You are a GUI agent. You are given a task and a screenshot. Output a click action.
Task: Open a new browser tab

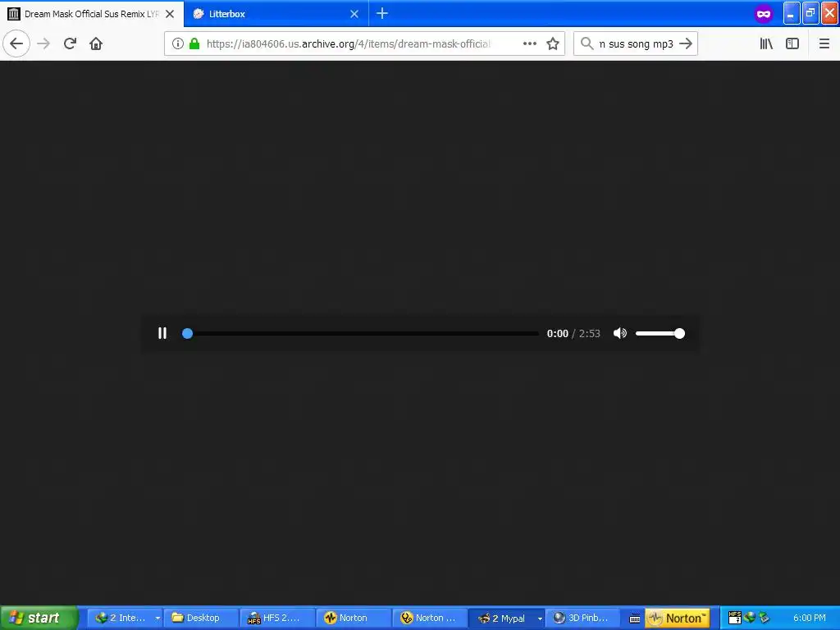coord(382,13)
